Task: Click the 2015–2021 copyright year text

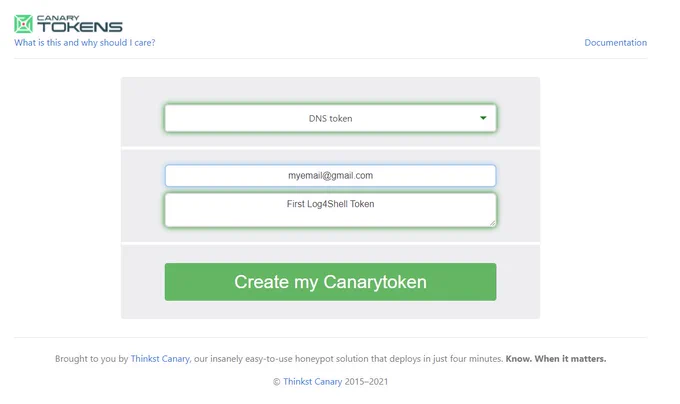Action: point(366,382)
